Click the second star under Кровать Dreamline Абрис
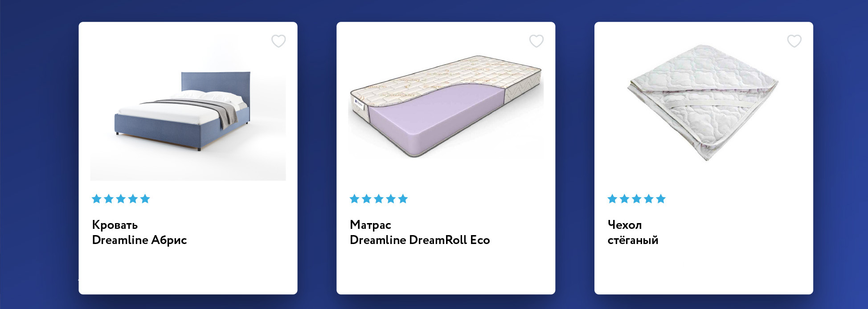 [x=108, y=199]
